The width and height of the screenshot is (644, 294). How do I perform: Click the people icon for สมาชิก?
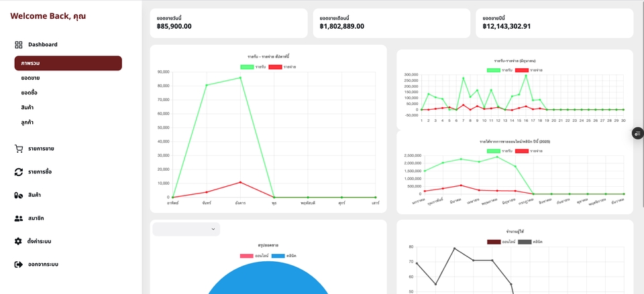coord(19,218)
